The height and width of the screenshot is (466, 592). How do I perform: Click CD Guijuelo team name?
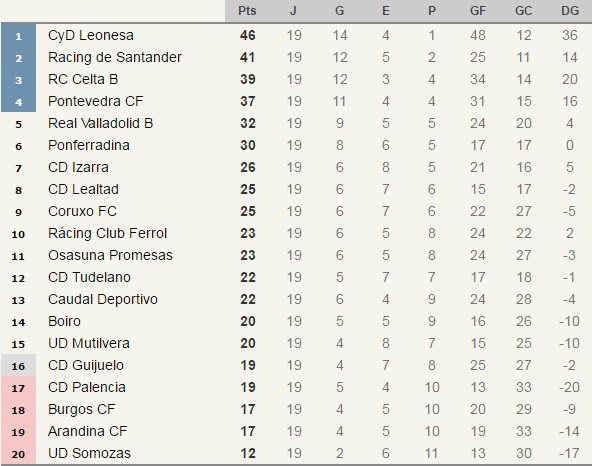pyautogui.click(x=86, y=365)
